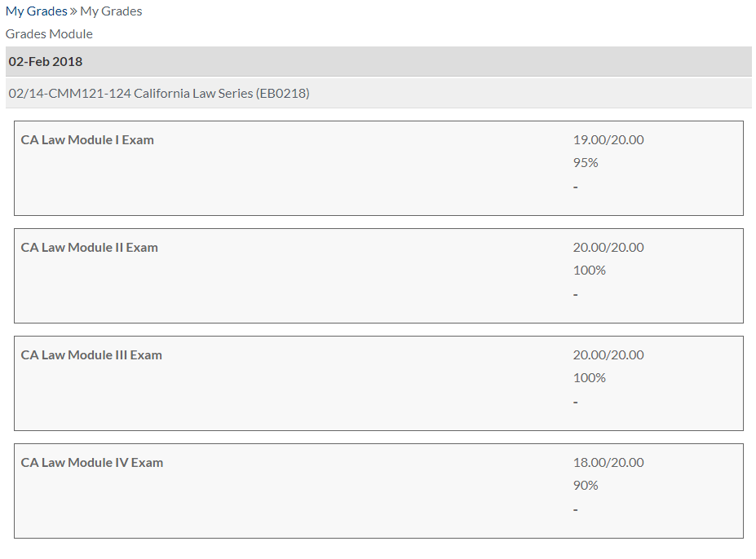Click the breadcrumb separator double-arrow
This screenshot has height=559, width=756.
pyautogui.click(x=73, y=11)
